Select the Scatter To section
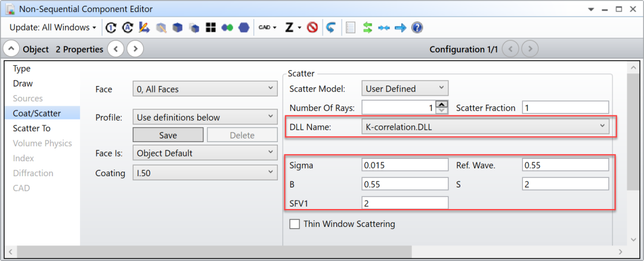The width and height of the screenshot is (644, 261). 32,128
